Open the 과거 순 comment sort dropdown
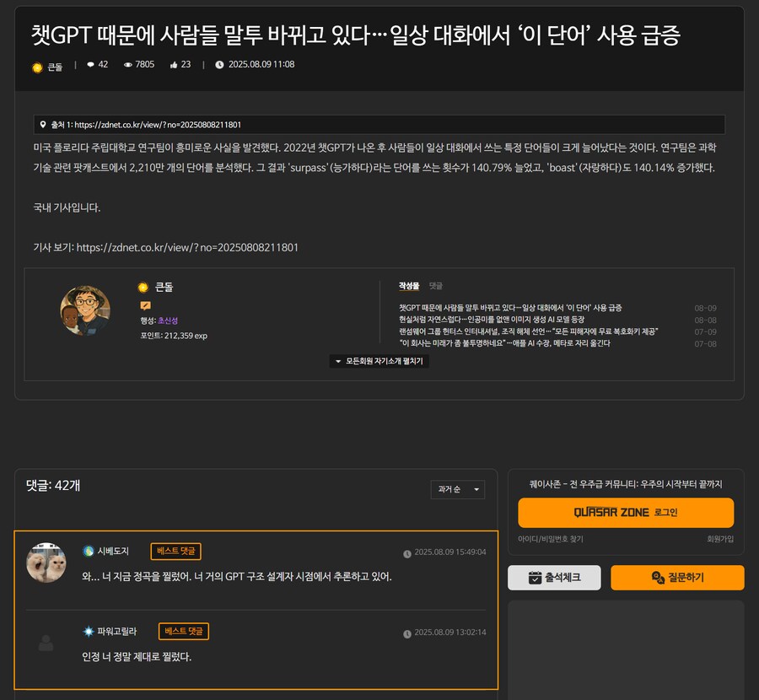The image size is (759, 700). coord(457,489)
